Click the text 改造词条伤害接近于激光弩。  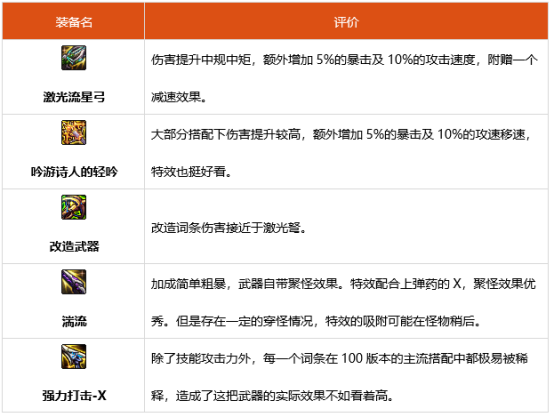(229, 228)
